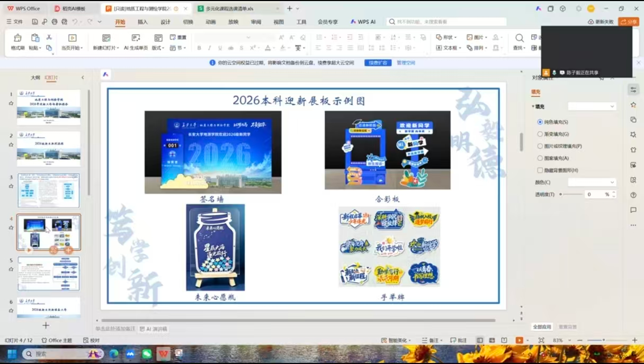Switch to Outline (大纲) tab in slide panel

click(x=35, y=77)
